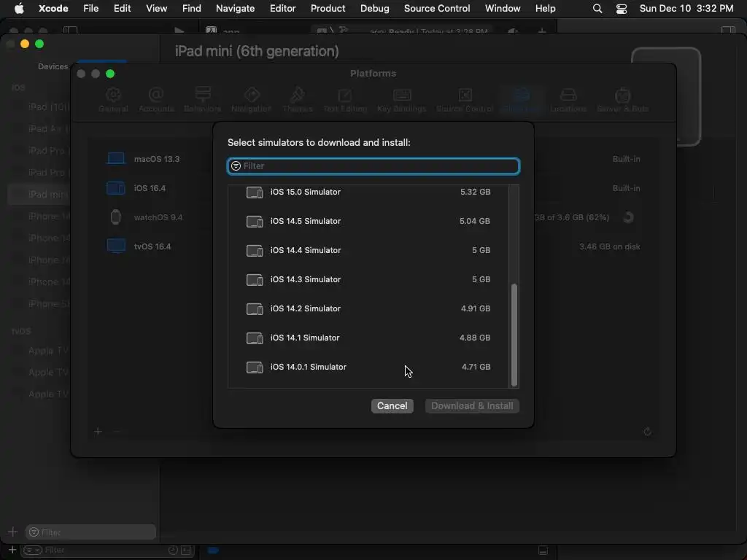Select iOS 14.2 Simulator row

click(x=368, y=308)
